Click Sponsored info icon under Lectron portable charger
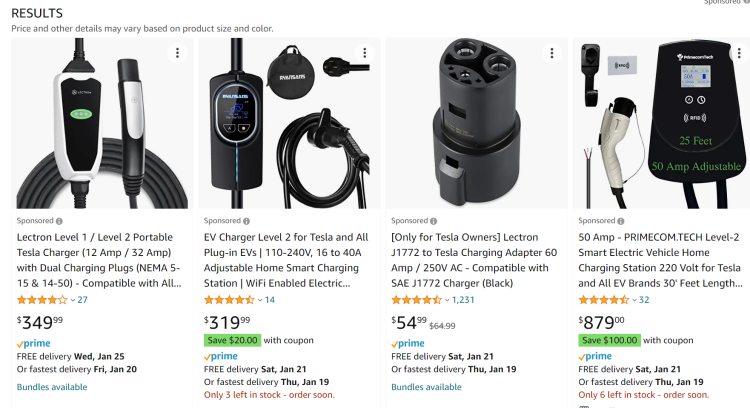Screen dimensions: 750x408 coord(59,221)
